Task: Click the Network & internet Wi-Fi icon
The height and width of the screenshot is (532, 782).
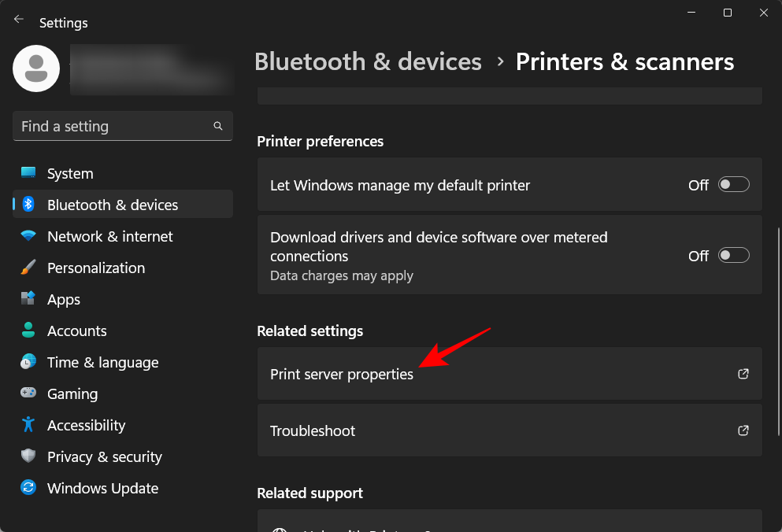Action: click(28, 236)
